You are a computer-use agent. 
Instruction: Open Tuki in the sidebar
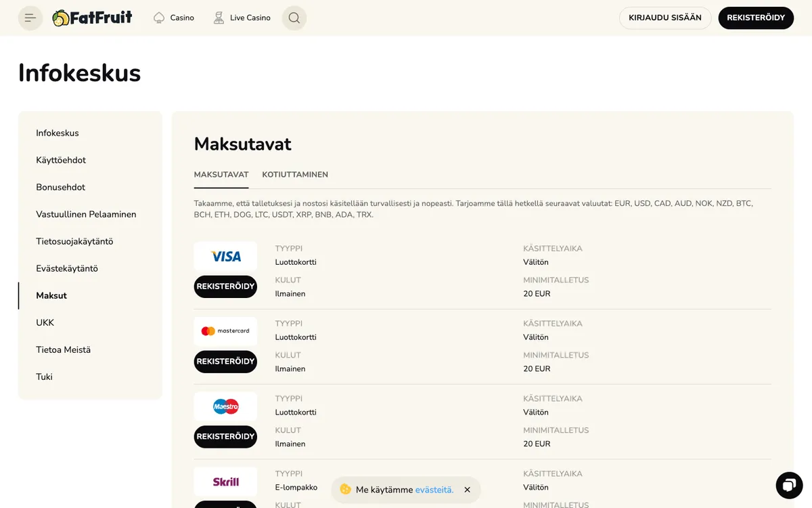coord(44,377)
